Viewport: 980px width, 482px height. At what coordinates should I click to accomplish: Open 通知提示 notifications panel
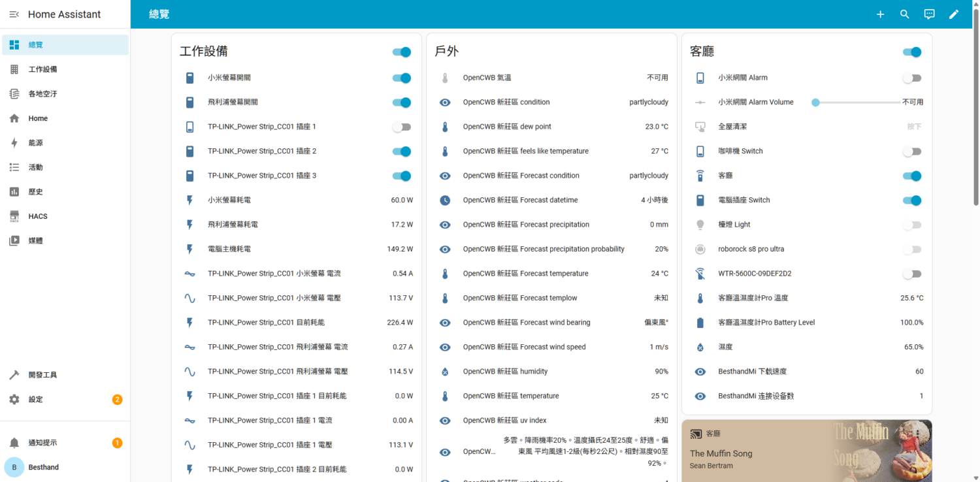click(x=65, y=443)
